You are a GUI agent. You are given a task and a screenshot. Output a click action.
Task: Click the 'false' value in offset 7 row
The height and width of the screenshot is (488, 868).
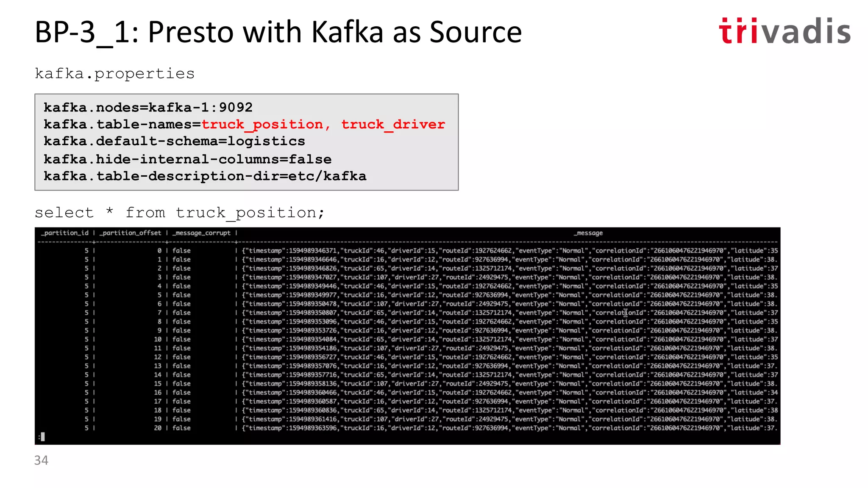click(x=181, y=313)
